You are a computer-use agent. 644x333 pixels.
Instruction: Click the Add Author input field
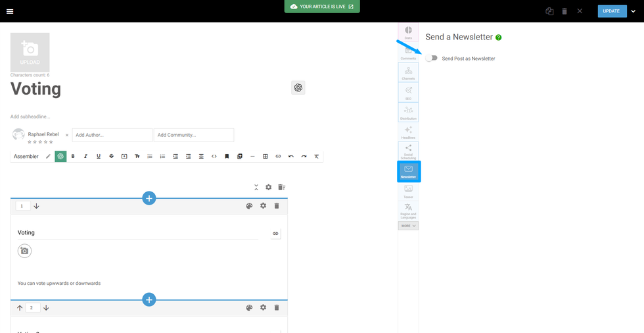112,135
